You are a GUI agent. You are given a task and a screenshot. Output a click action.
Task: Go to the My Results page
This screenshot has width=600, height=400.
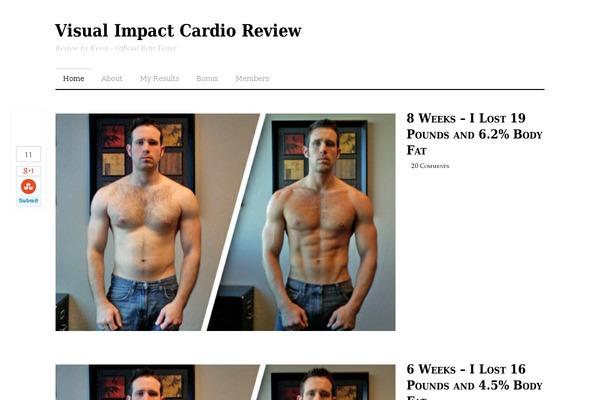(160, 78)
